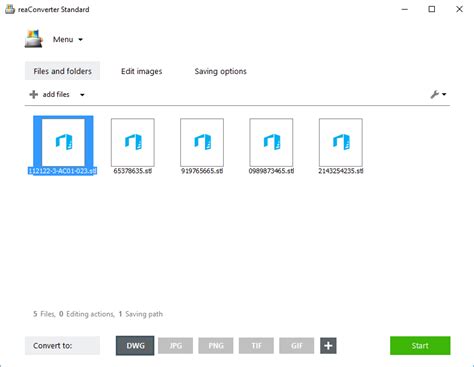
Task: Click the file name 112122-3-AC01-023.stl
Action: click(x=63, y=171)
